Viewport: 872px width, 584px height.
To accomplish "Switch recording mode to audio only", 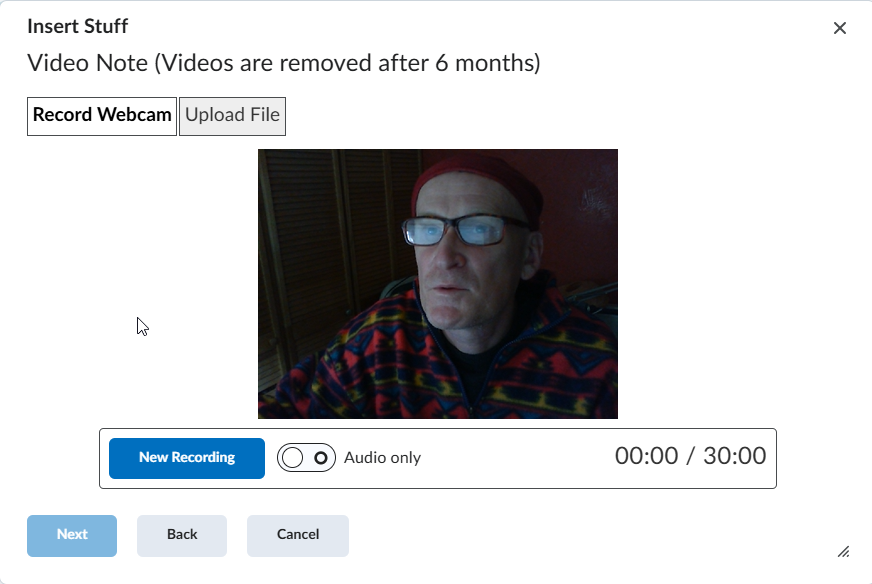I will click(305, 457).
